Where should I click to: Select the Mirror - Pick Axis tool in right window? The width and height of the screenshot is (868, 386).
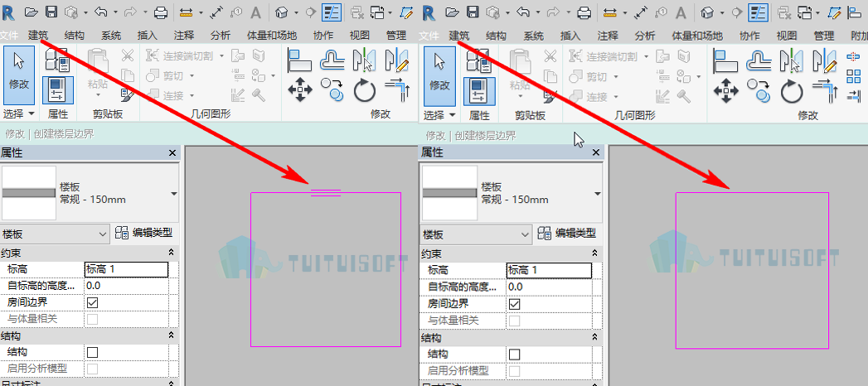point(792,60)
